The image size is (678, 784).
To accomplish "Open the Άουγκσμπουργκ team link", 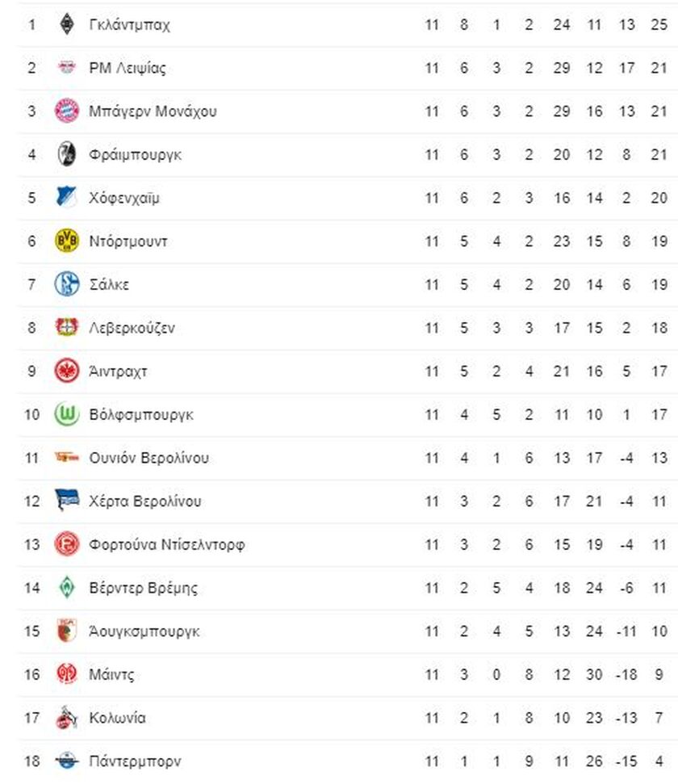I will (144, 631).
